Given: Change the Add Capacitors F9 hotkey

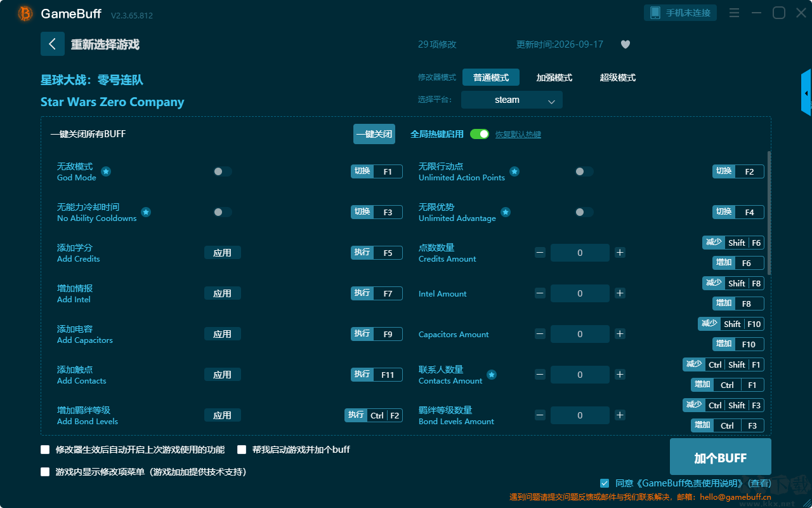Looking at the screenshot, I should tap(377, 334).
